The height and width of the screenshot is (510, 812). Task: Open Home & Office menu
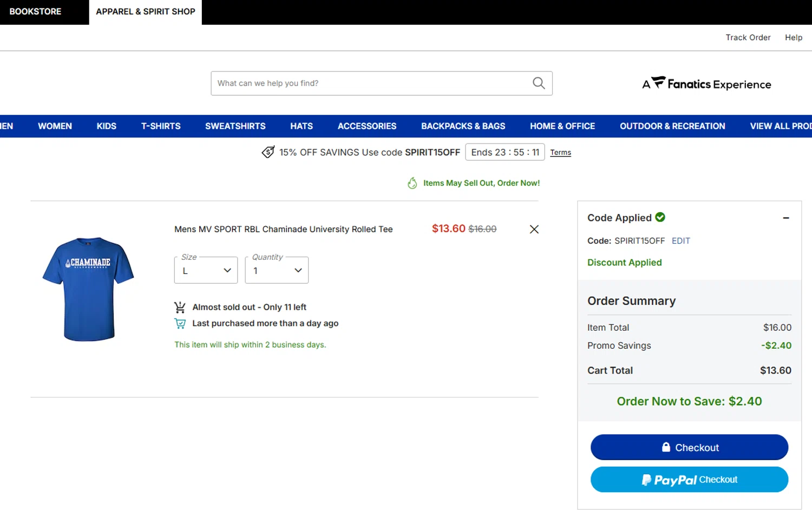562,126
